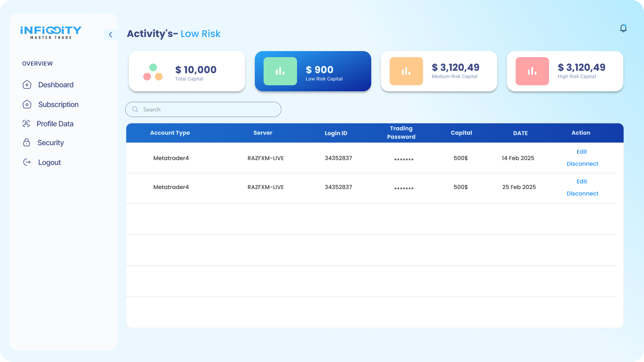The image size is (644, 362).
Task: Select the Logout text in the sidebar
Action: pos(50,162)
